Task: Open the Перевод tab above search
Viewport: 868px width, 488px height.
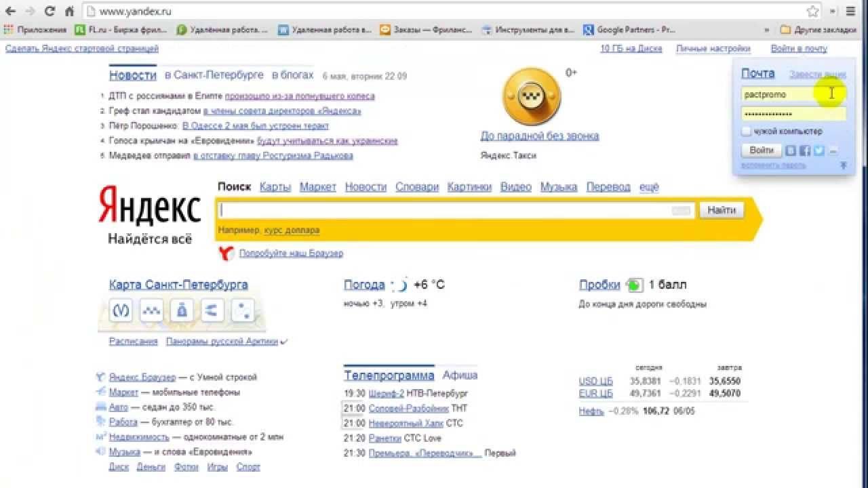Action: point(608,187)
